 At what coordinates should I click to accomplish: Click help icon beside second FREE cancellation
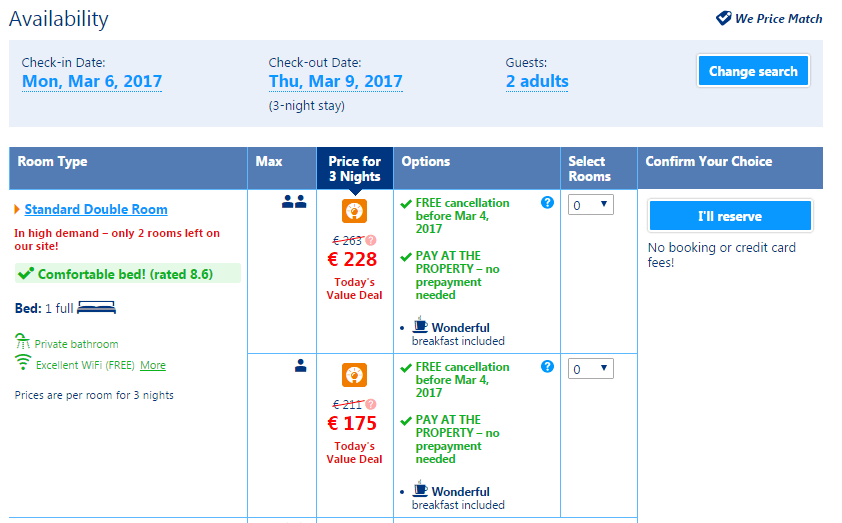tap(547, 367)
